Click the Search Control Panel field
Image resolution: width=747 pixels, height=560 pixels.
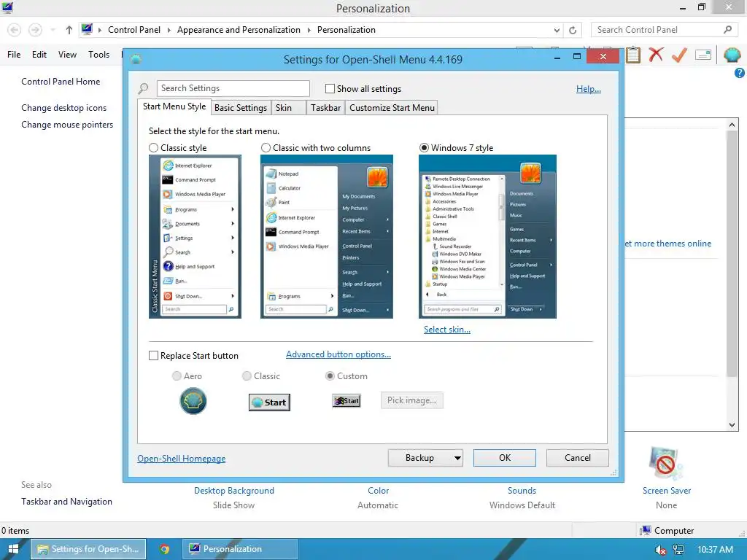(x=665, y=29)
